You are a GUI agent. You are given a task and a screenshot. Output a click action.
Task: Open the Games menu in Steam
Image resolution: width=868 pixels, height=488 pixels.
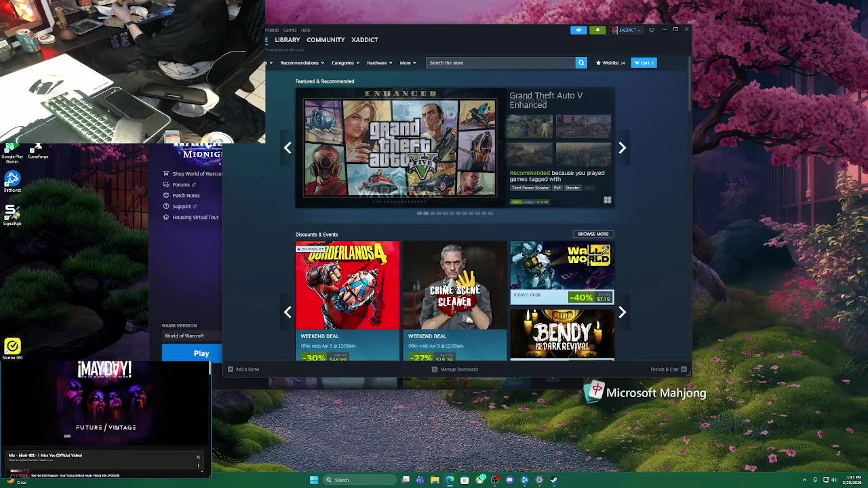pos(290,30)
